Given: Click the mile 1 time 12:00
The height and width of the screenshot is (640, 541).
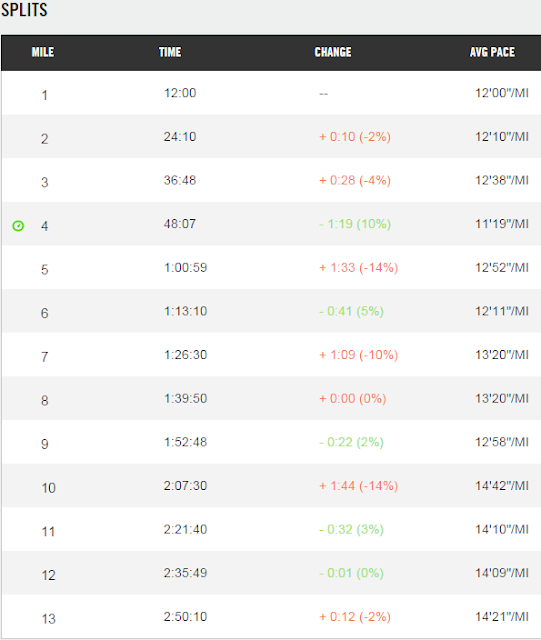Looking at the screenshot, I should [x=180, y=93].
